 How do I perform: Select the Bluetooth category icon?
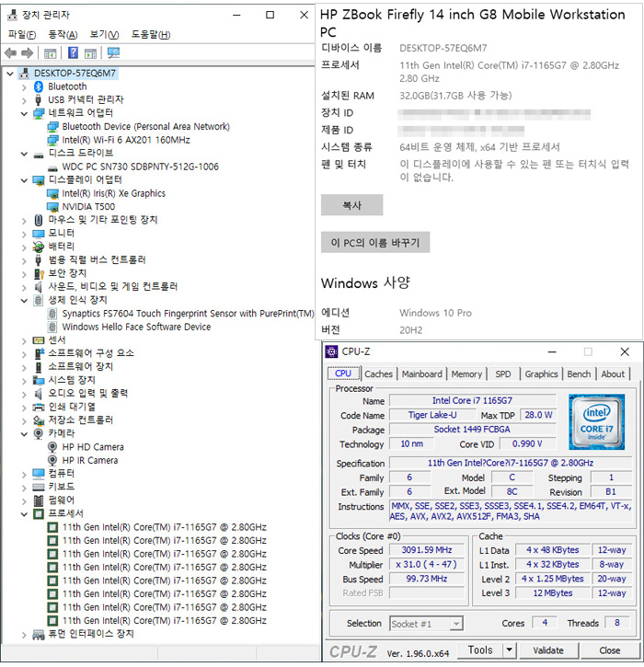pos(39,86)
